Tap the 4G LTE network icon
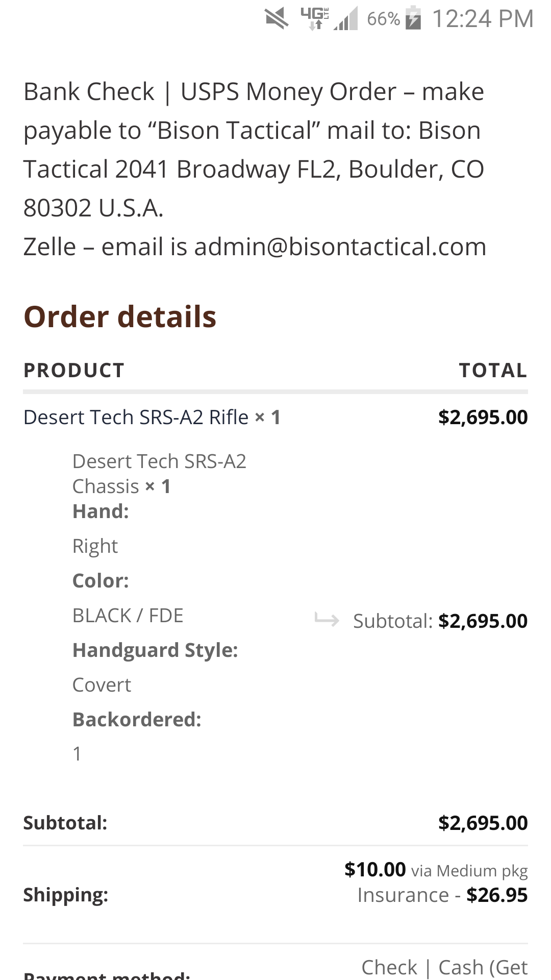This screenshot has width=551, height=980. [x=314, y=19]
